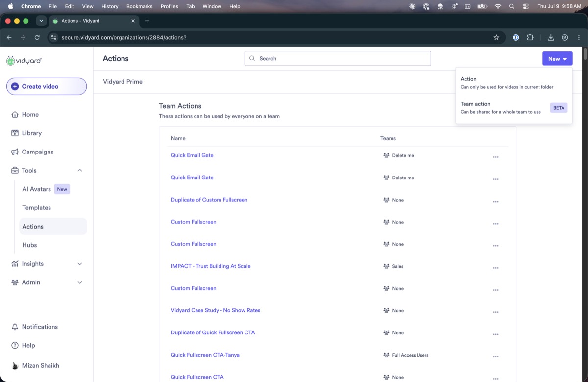This screenshot has height=382, width=588.
Task: Open Hubs under Tools
Action: tap(29, 245)
